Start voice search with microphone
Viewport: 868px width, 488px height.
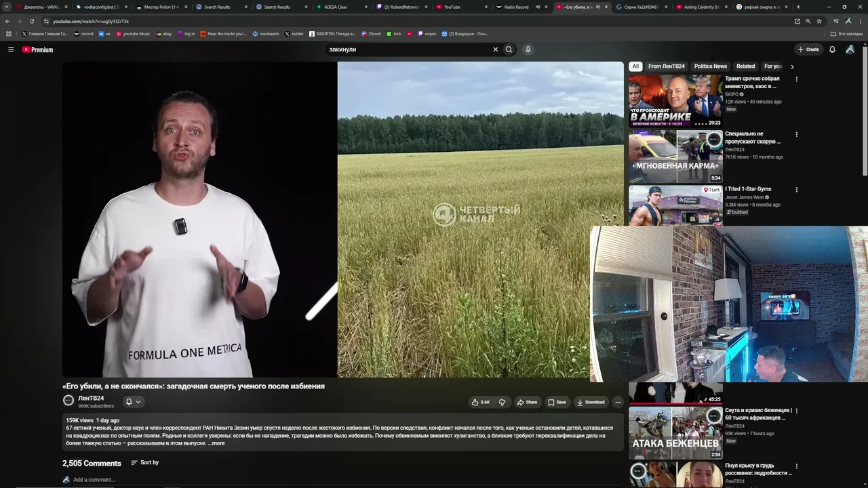click(528, 49)
